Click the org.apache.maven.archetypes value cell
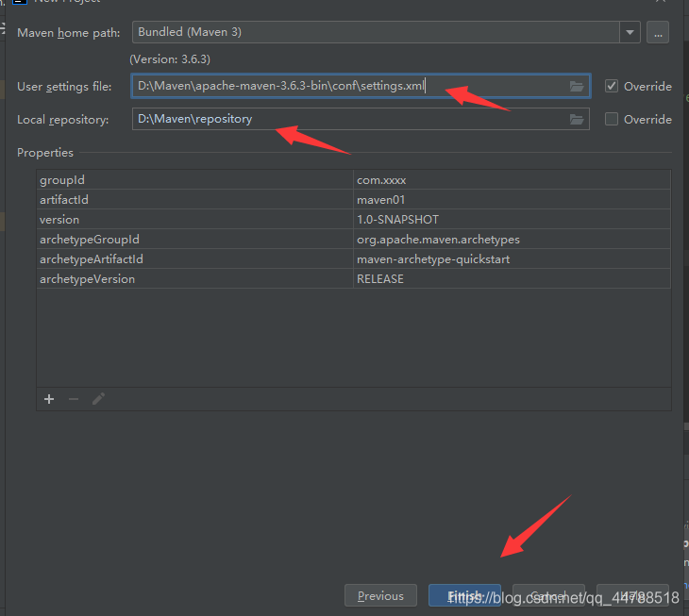The height and width of the screenshot is (616, 689). [512, 240]
